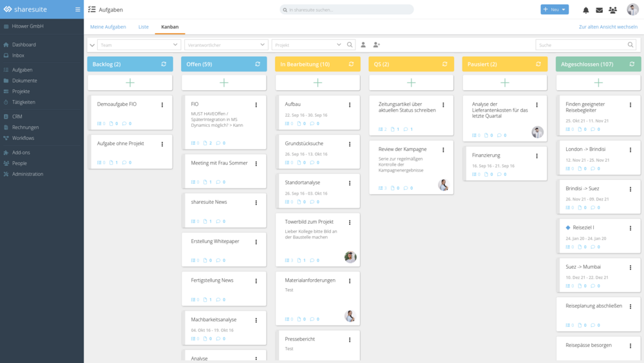Open the Team dropdown
The width and height of the screenshot is (644, 363).
(139, 45)
